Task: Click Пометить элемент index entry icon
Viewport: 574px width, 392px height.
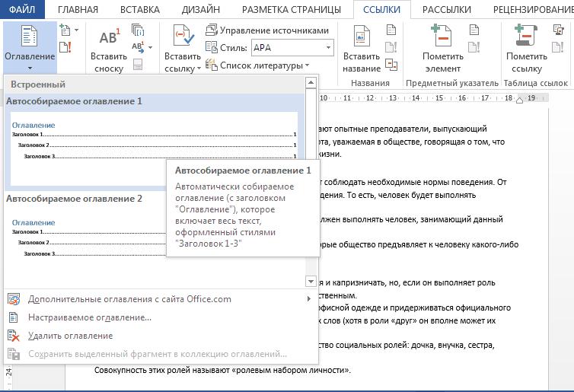Action: click(x=442, y=35)
